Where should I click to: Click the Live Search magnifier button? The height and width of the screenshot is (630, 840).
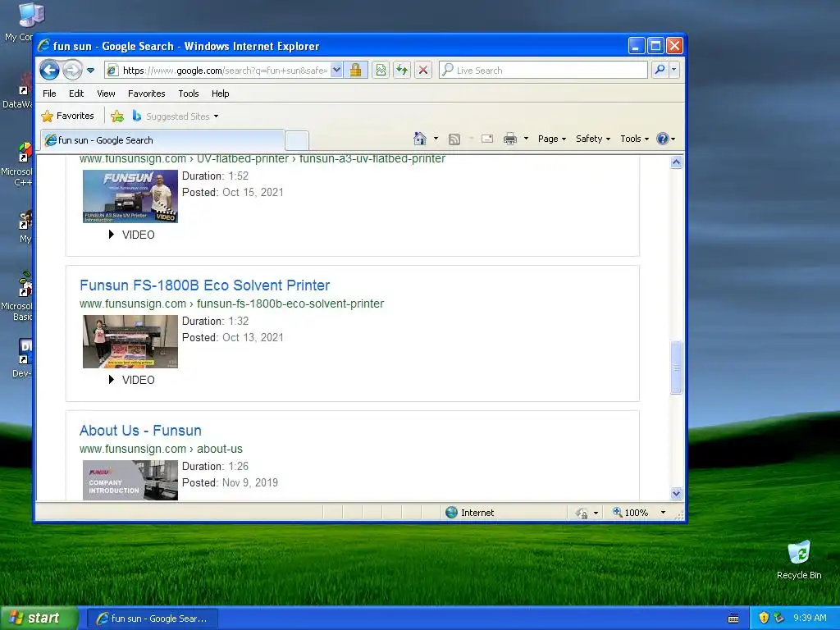[x=660, y=70]
